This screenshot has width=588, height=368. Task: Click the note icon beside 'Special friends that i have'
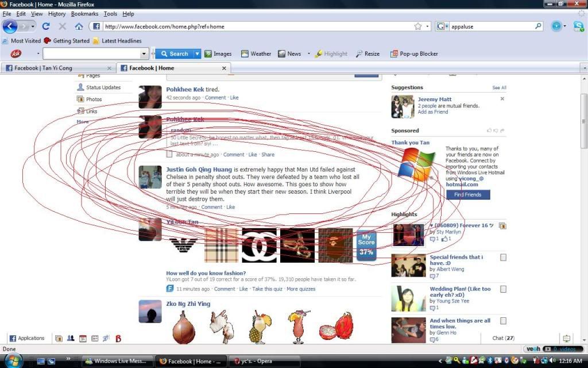pyautogui.click(x=503, y=258)
